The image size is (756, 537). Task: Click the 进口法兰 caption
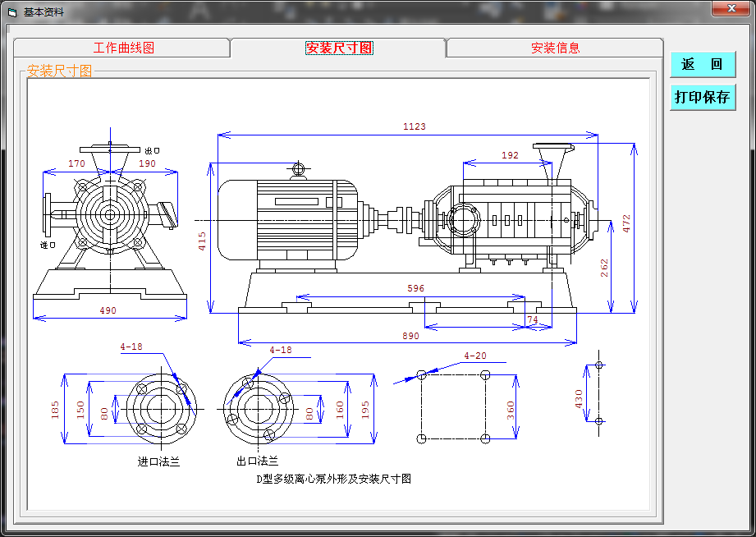pos(158,461)
